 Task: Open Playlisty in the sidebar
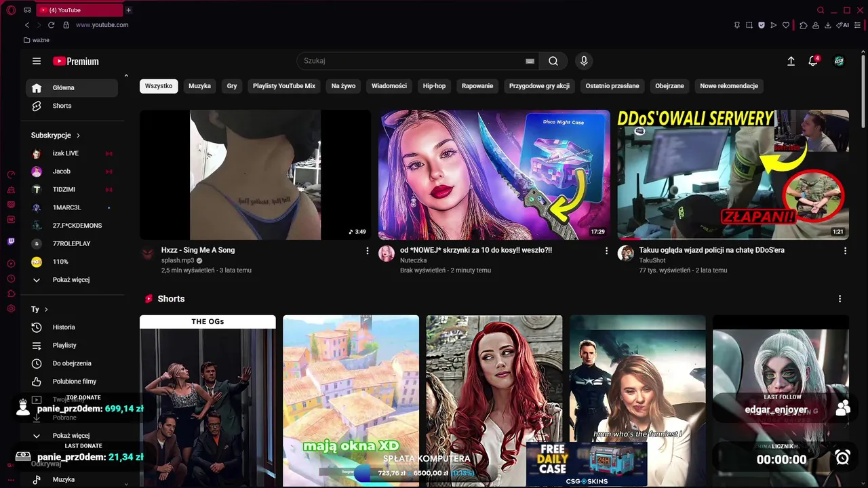coord(72,346)
